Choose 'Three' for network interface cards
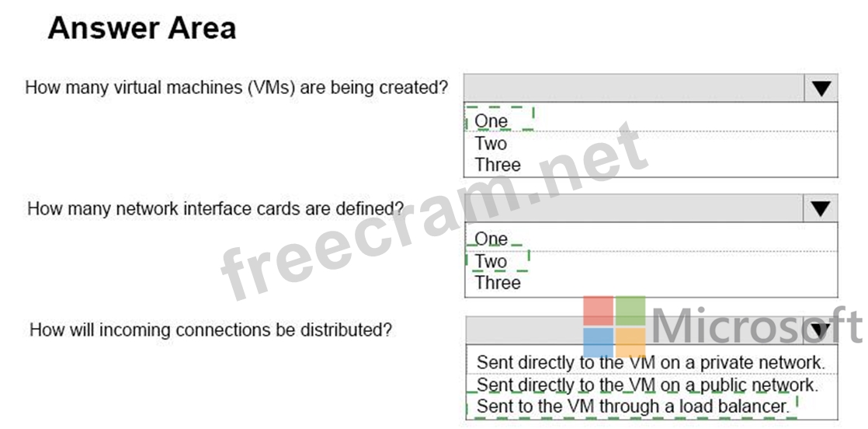 tap(498, 283)
